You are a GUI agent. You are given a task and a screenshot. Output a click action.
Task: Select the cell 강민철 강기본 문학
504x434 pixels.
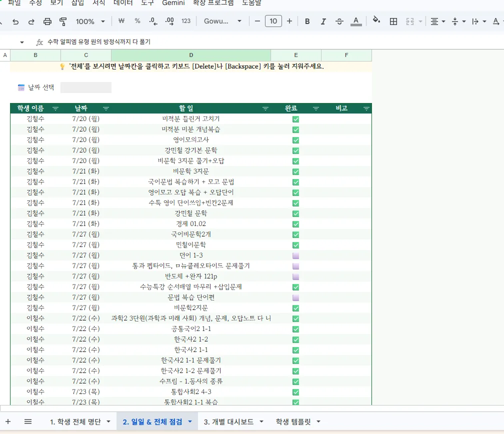(x=191, y=150)
